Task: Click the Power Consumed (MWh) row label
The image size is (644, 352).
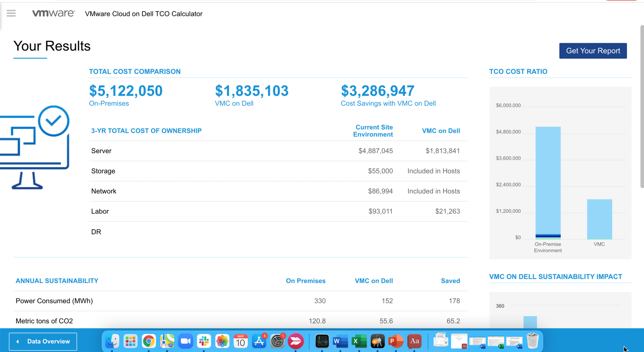Action: coord(54,301)
